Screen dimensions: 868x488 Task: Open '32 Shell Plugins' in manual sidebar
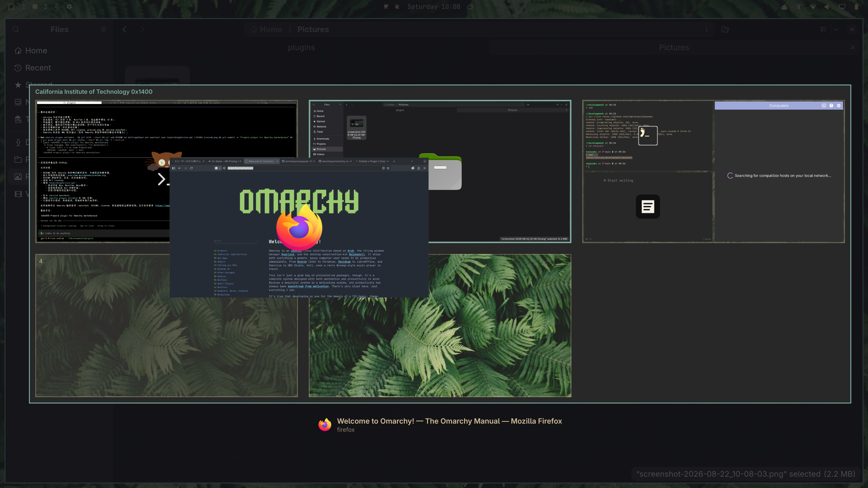(x=224, y=284)
